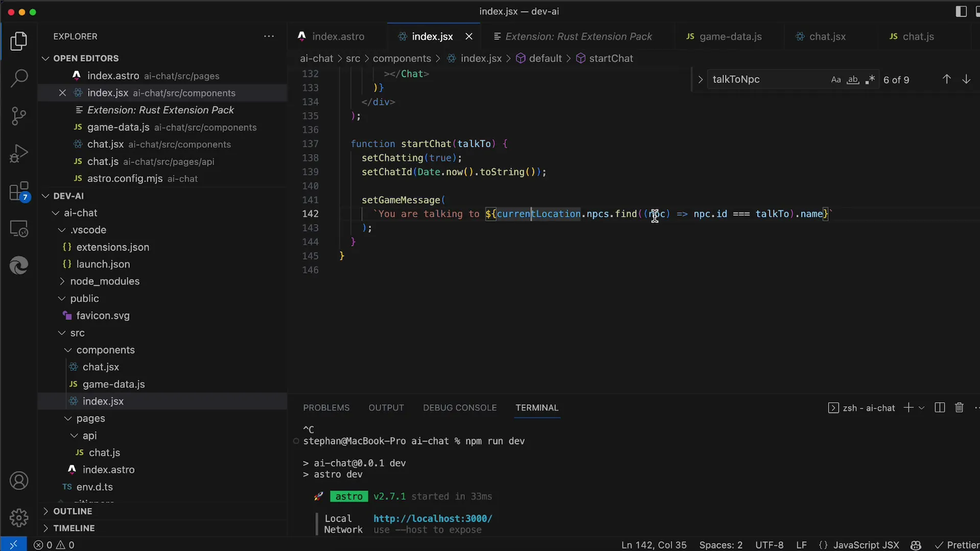Screen dimensions: 980x551
Task: Switch to the Rust Extension Pack tab
Action: (578, 36)
